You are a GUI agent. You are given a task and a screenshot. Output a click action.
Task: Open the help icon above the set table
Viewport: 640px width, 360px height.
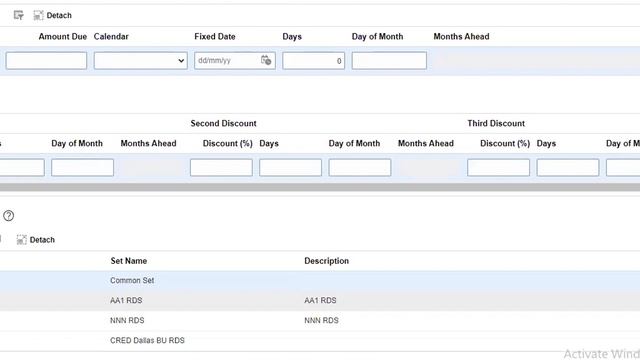pos(9,216)
